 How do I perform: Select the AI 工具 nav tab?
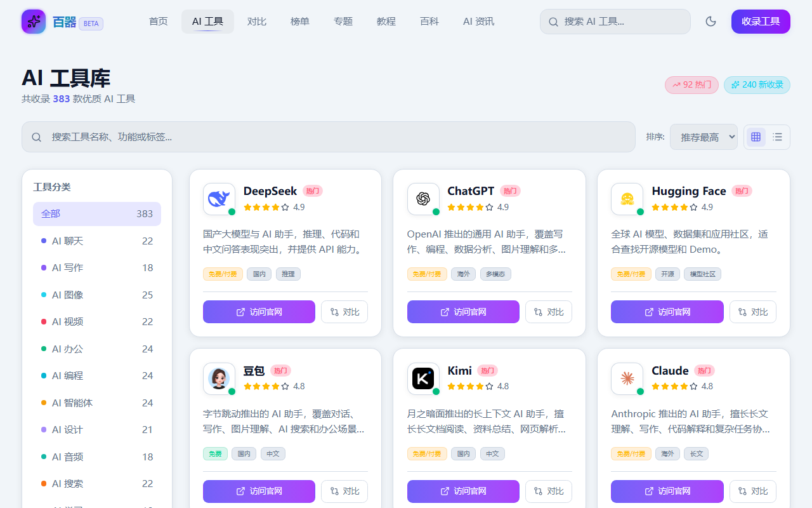(207, 22)
